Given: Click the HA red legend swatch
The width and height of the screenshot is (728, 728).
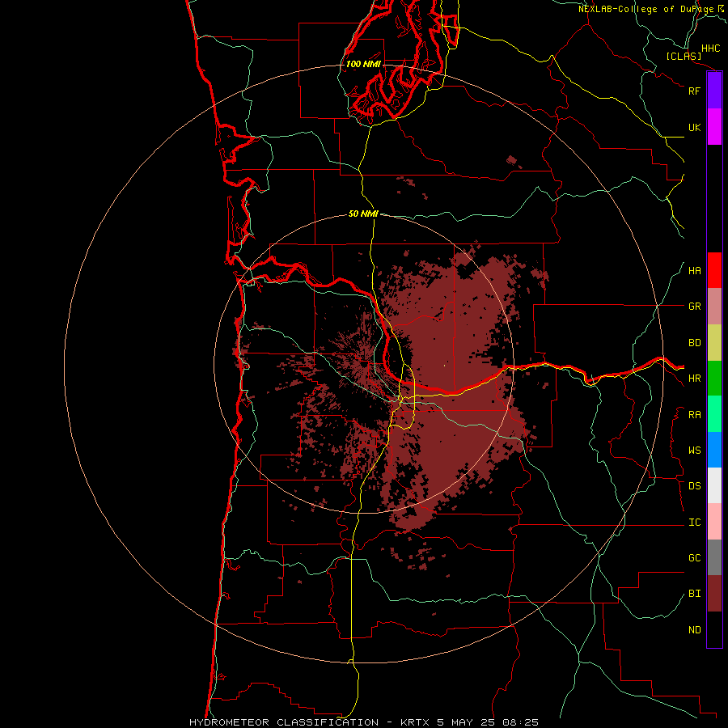Looking at the screenshot, I should (x=714, y=270).
